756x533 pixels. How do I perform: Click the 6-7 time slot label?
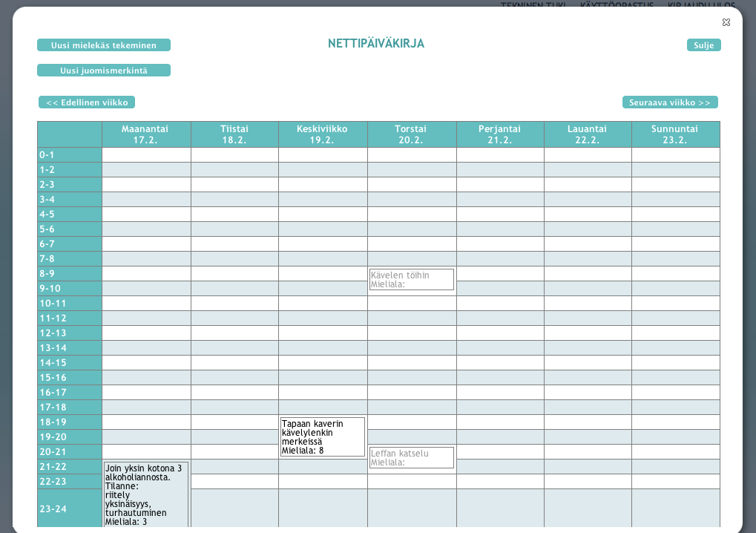[70, 244]
